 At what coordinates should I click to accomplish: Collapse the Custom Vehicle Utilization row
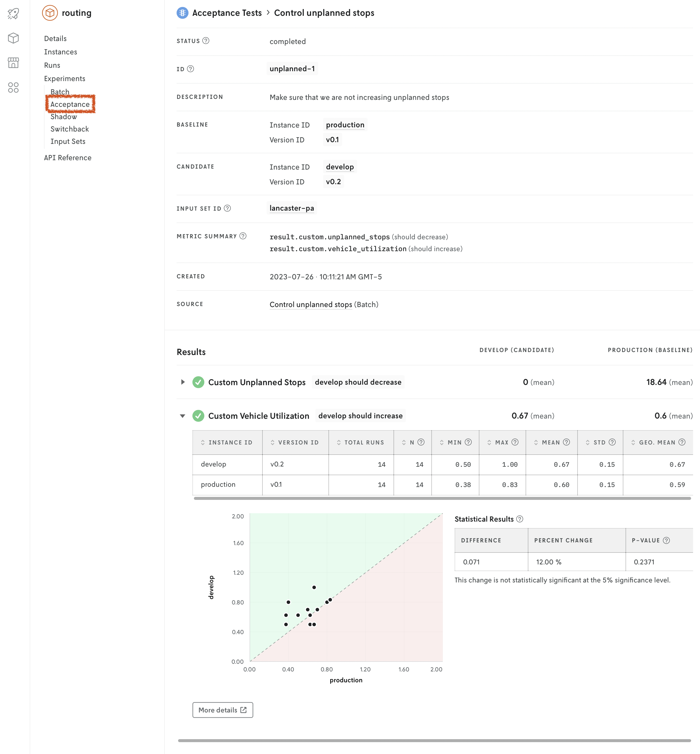pos(183,416)
